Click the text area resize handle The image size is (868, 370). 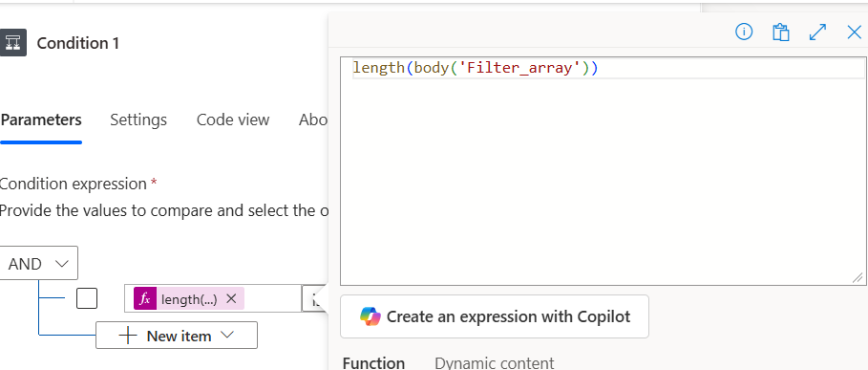pyautogui.click(x=857, y=277)
